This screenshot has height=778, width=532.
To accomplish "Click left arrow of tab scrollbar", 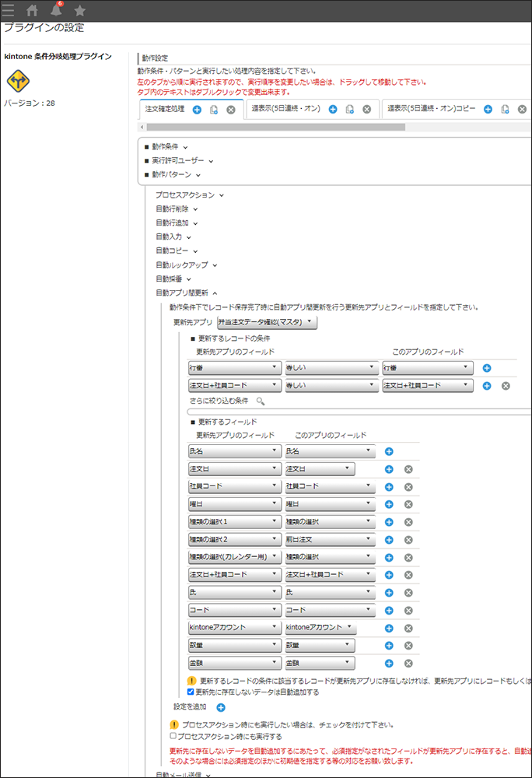I will coord(142,127).
